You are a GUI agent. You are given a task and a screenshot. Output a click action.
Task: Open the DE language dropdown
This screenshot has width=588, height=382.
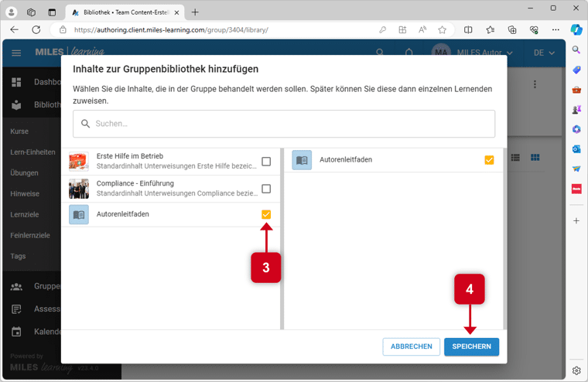(x=544, y=53)
